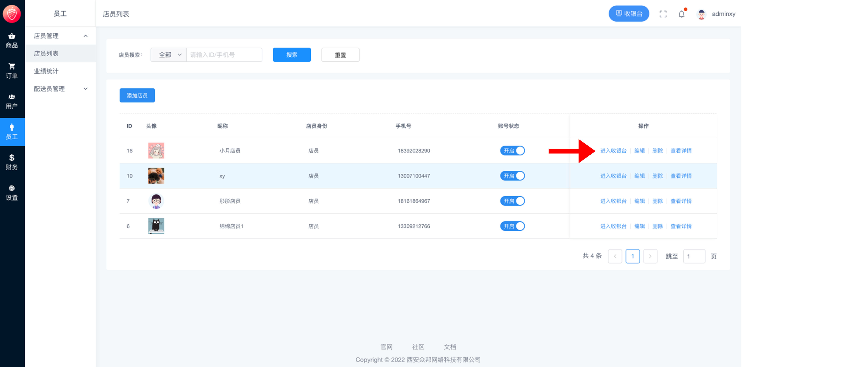Toggle account status for 绵绵店员1
Viewport: 868px width, 367px height.
[512, 226]
